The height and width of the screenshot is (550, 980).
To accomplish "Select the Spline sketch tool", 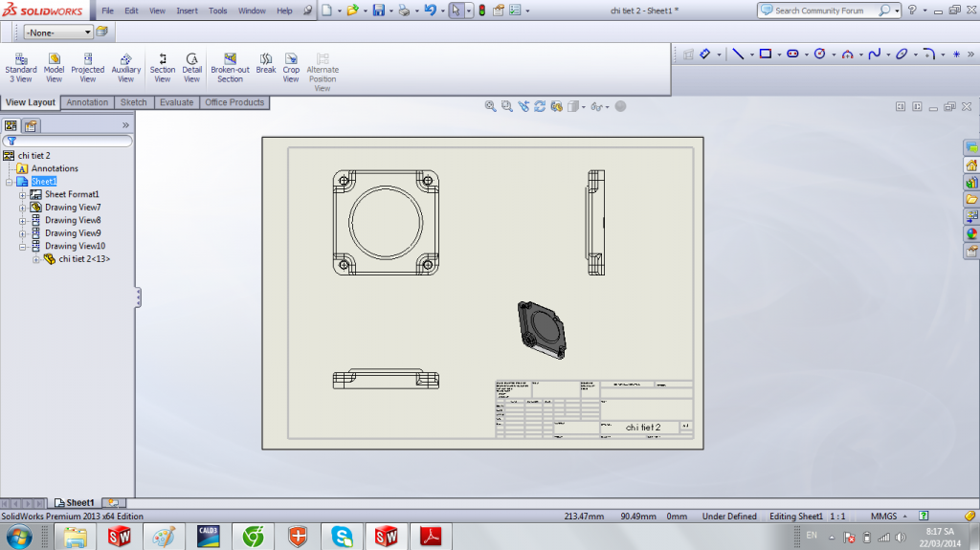I will click(875, 54).
